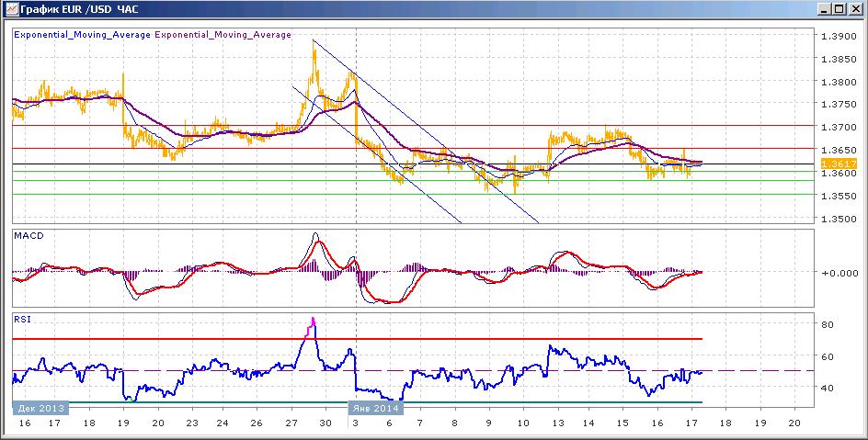Click the title 'График EUR /USD ЧАС'

click(79, 9)
